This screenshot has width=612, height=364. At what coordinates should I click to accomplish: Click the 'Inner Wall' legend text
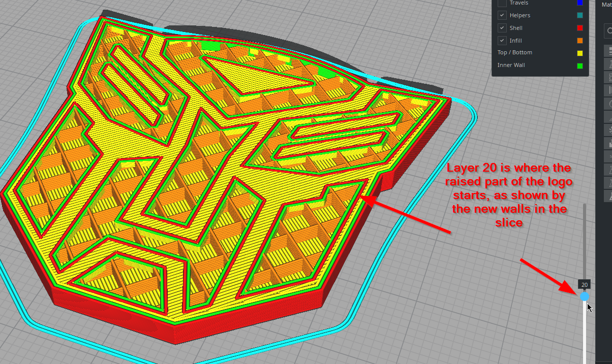[511, 65]
